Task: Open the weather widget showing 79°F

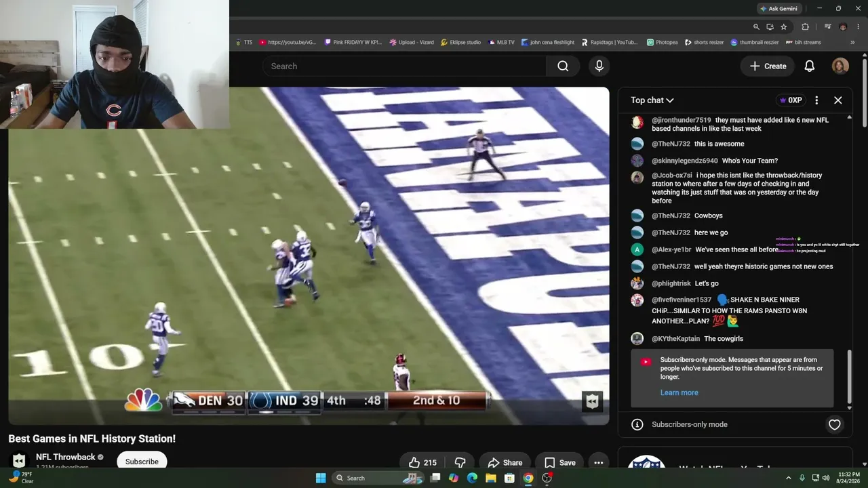Action: point(20,478)
